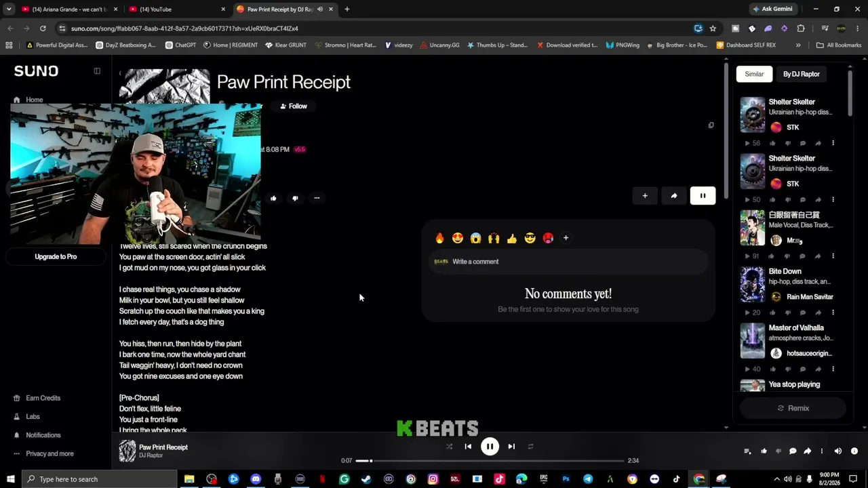Go to Suno Home

coord(34,100)
